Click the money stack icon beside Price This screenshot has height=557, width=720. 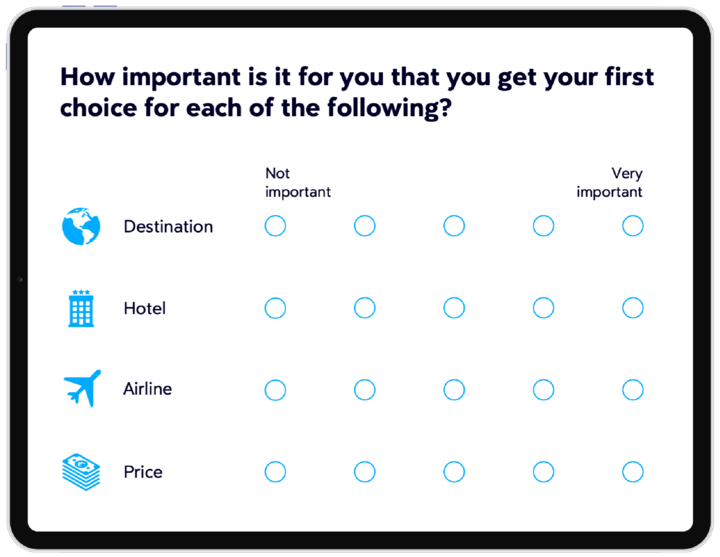(81, 471)
